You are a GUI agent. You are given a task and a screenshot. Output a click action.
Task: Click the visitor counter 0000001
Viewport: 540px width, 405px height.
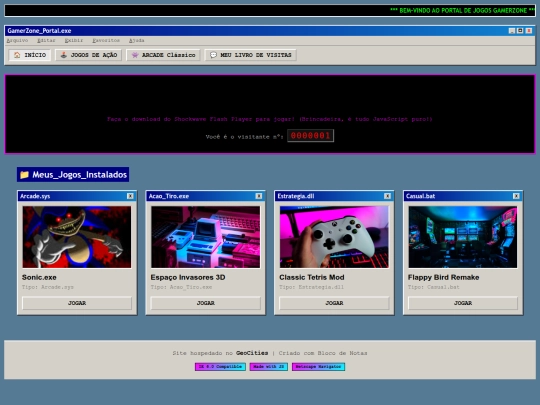coord(311,136)
